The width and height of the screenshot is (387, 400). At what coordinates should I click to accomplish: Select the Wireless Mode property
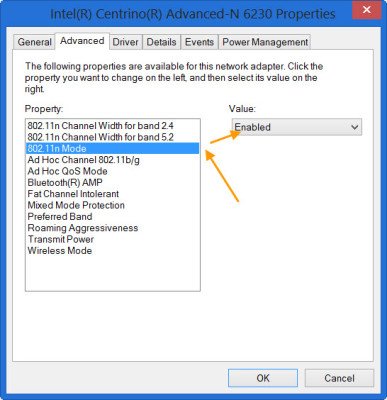click(x=113, y=250)
